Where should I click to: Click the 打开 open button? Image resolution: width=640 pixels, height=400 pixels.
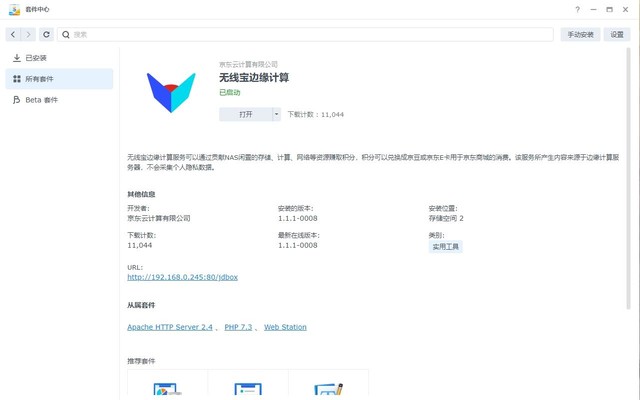[246, 114]
